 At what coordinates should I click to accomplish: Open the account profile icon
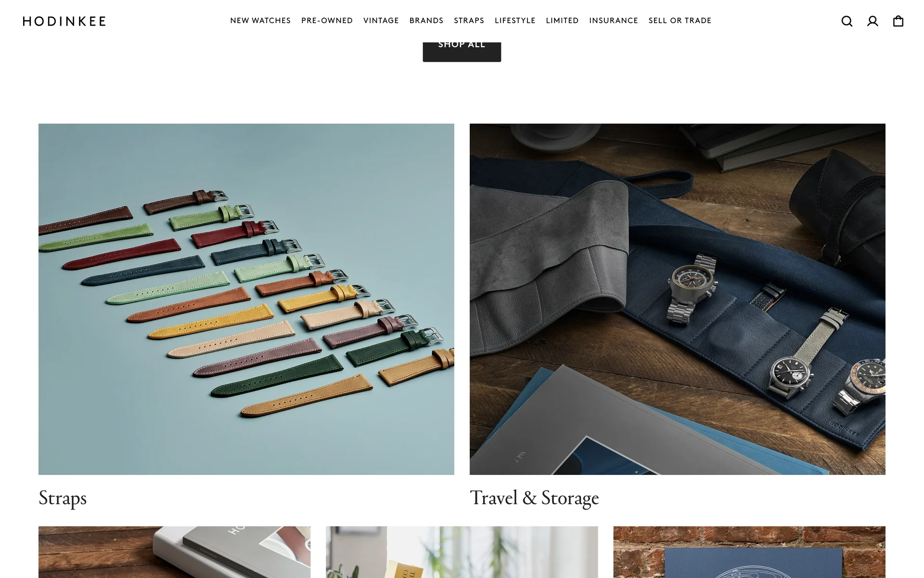(873, 21)
